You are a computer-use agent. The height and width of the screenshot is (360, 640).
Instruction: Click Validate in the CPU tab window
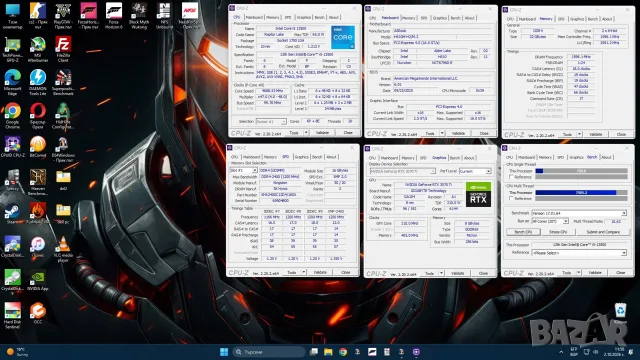coord(322,133)
